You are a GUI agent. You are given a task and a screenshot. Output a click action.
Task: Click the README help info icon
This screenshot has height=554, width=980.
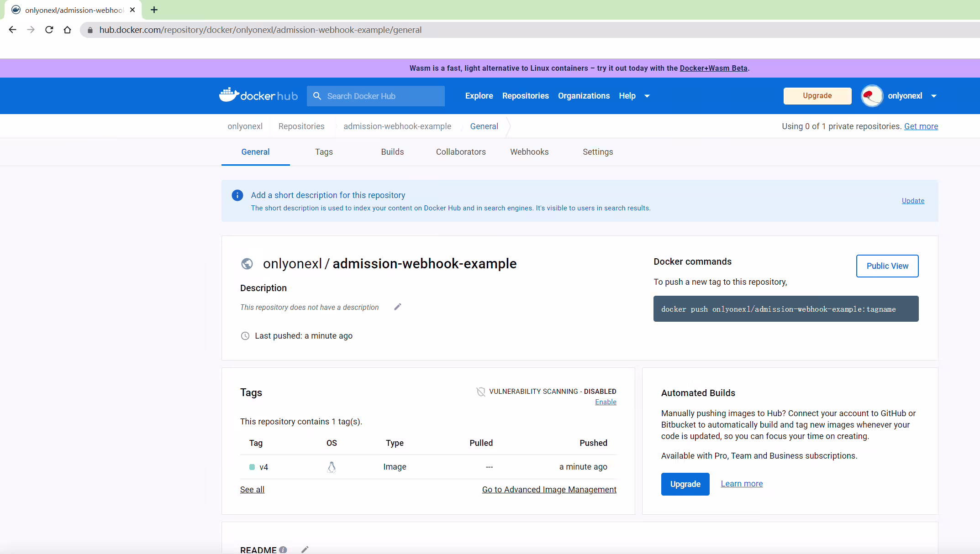283,550
